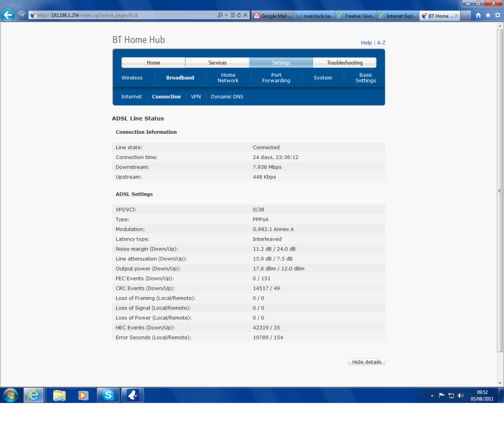504x425 pixels.
Task: Click the scrollbar down arrow
Action: click(x=500, y=383)
